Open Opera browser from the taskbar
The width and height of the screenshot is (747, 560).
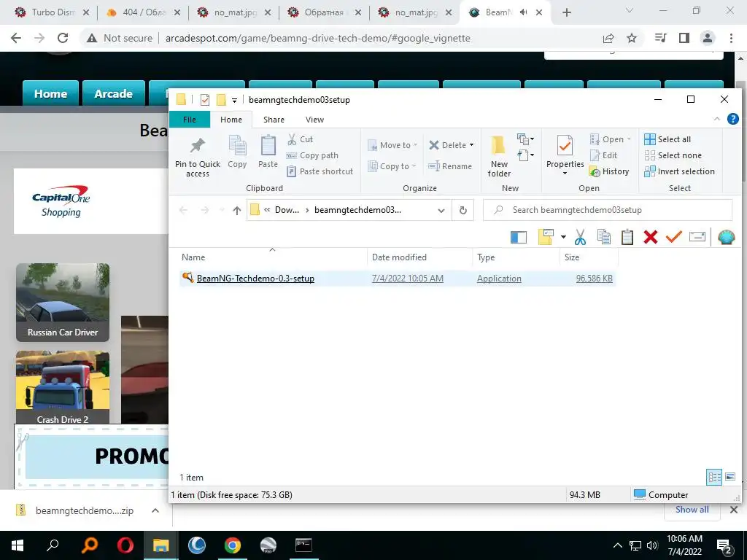point(125,545)
